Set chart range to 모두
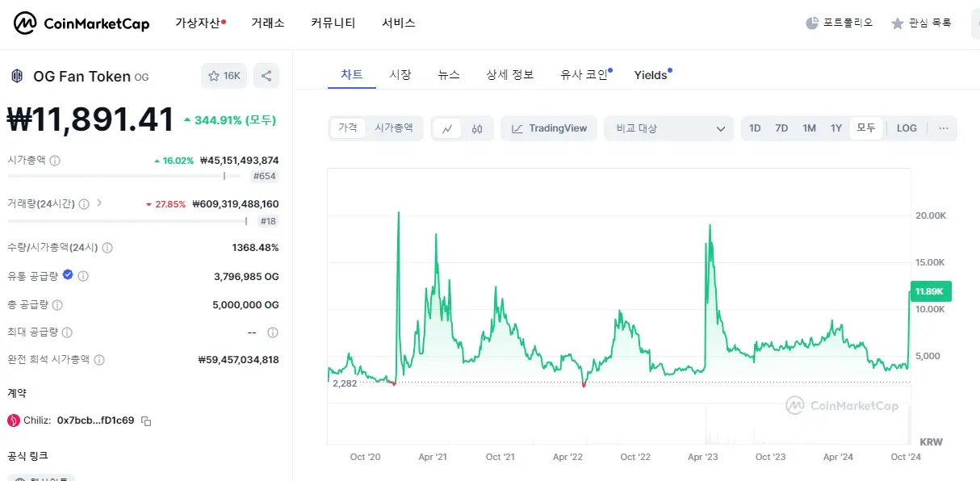 pos(866,128)
